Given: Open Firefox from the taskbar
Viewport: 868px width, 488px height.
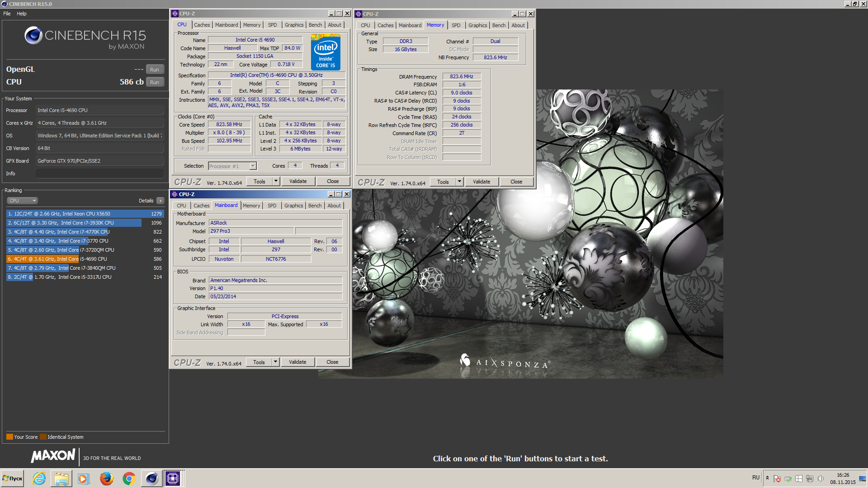Looking at the screenshot, I should 106,479.
